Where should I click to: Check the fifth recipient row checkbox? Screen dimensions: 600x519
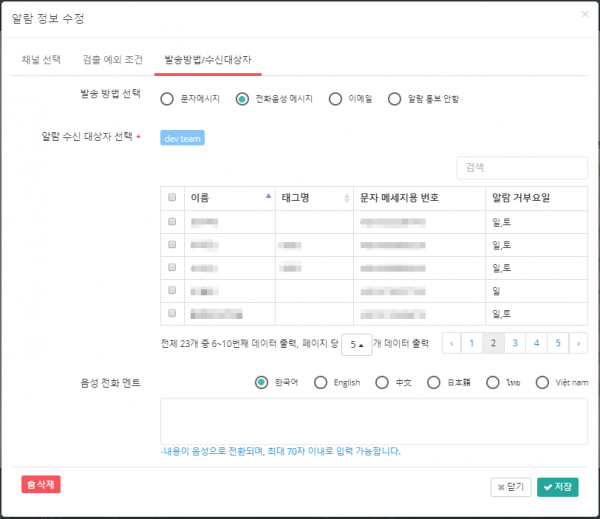click(x=172, y=313)
